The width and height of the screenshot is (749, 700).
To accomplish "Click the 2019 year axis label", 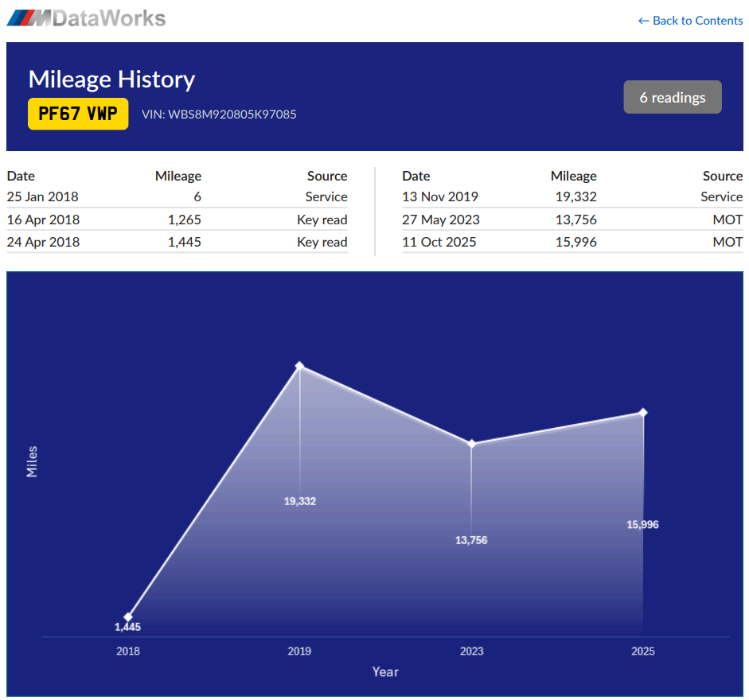I will [299, 651].
